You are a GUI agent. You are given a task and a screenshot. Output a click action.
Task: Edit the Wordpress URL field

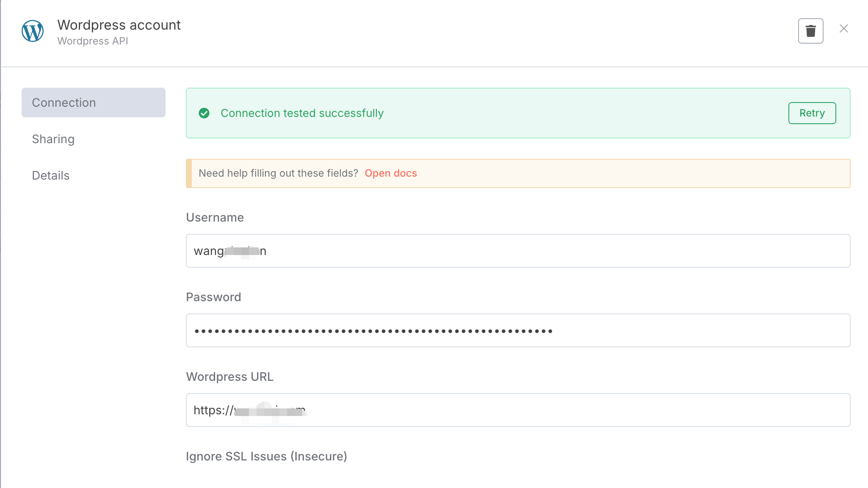pyautogui.click(x=518, y=410)
